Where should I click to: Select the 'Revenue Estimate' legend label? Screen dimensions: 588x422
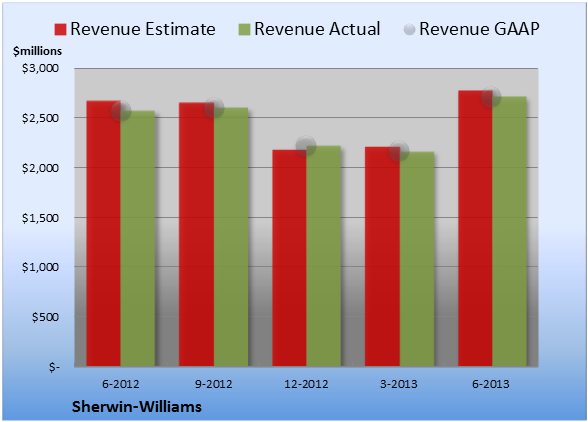(x=143, y=29)
